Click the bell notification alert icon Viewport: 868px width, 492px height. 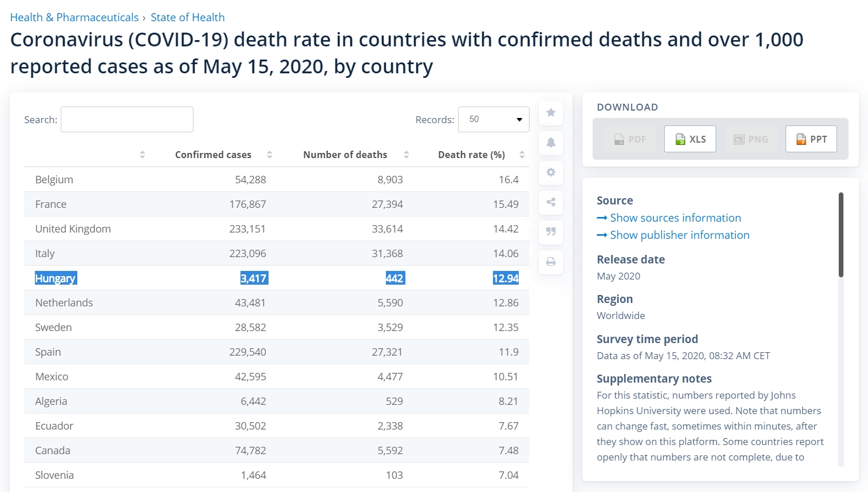pyautogui.click(x=551, y=143)
